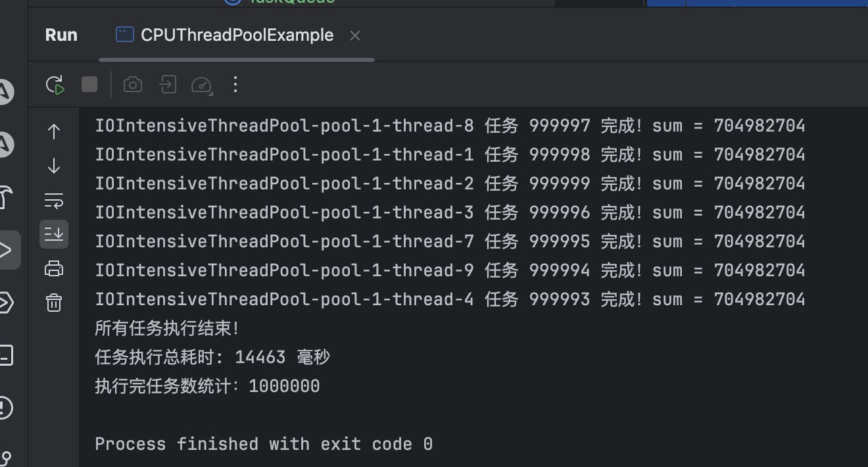Jump up with the up arrow icon
Image resolution: width=868 pixels, height=467 pixels.
[x=54, y=132]
